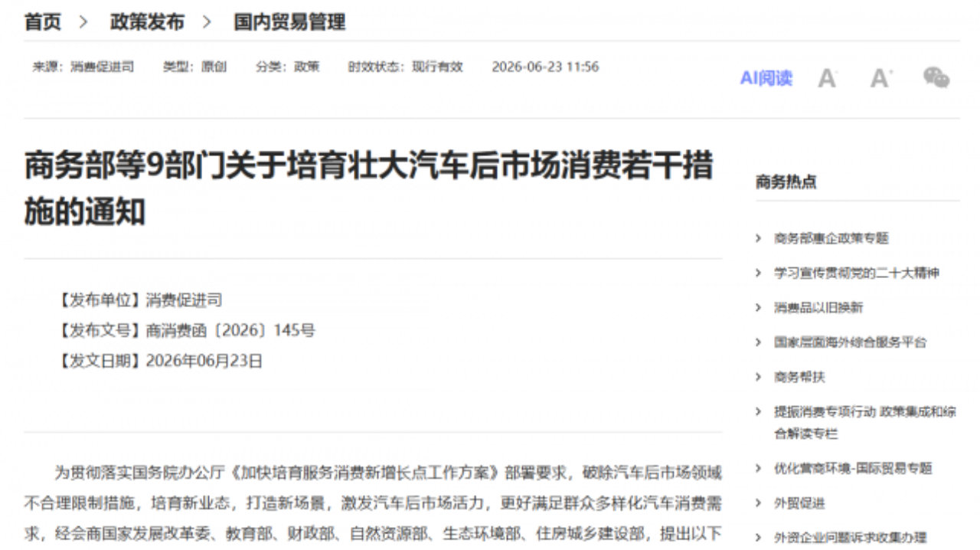Click chevron beside 商务部惠企政策专题
Screen dimensions: 980x550
click(759, 238)
